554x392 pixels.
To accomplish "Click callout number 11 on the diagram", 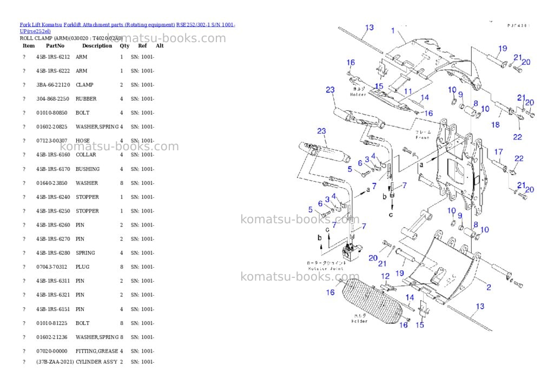I will (408, 91).
